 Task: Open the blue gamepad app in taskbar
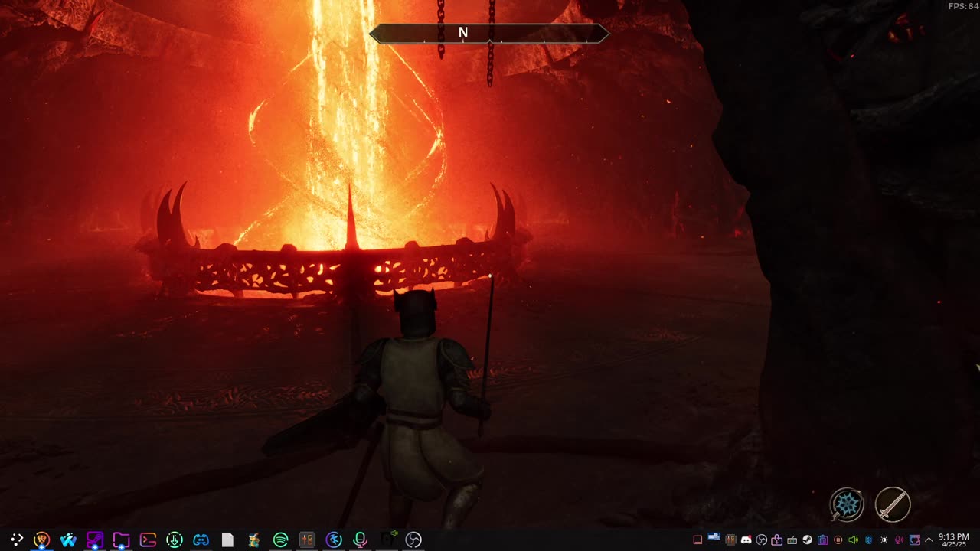pyautogui.click(x=201, y=540)
